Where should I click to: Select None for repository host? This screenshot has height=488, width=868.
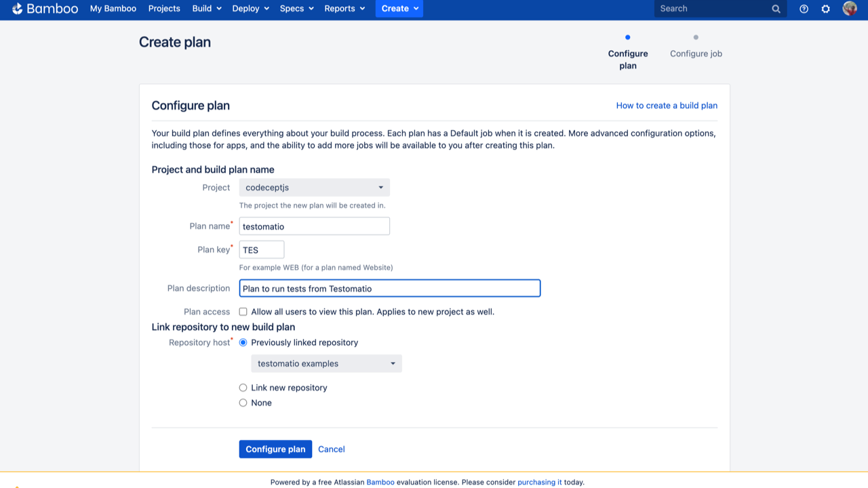point(243,403)
